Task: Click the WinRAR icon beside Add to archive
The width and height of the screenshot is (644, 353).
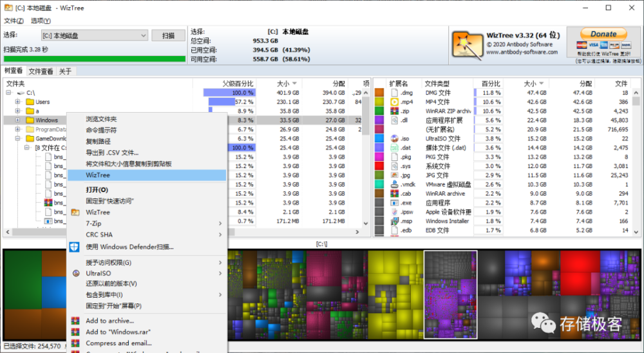Action: (x=75, y=321)
